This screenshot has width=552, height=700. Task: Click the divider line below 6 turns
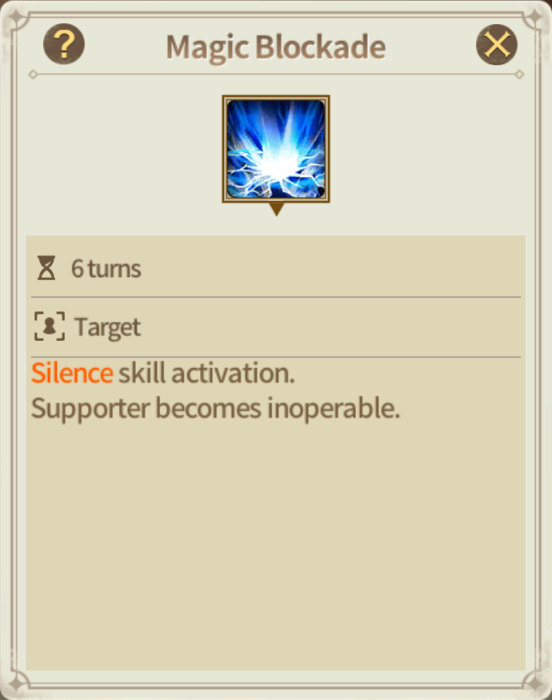[276, 296]
